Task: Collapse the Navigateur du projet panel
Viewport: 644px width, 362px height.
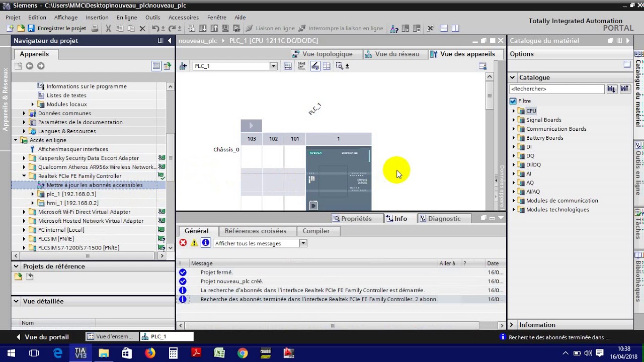Action: coord(170,41)
